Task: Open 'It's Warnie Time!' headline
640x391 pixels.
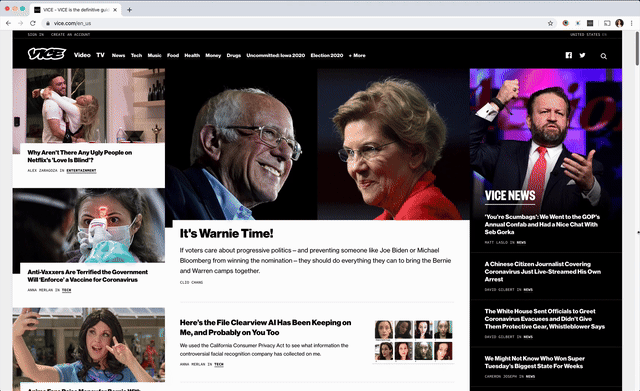Action: coord(227,233)
